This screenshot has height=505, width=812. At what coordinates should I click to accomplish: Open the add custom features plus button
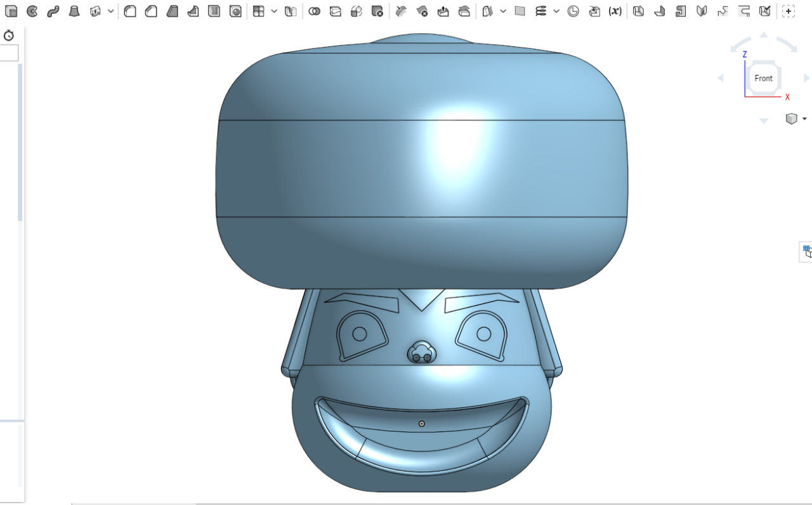788,11
